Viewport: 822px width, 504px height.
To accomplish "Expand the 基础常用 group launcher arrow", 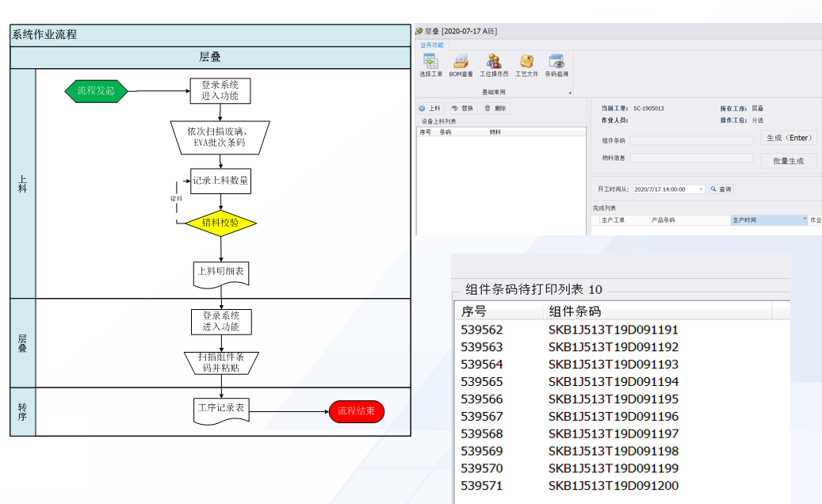I will click(x=569, y=93).
